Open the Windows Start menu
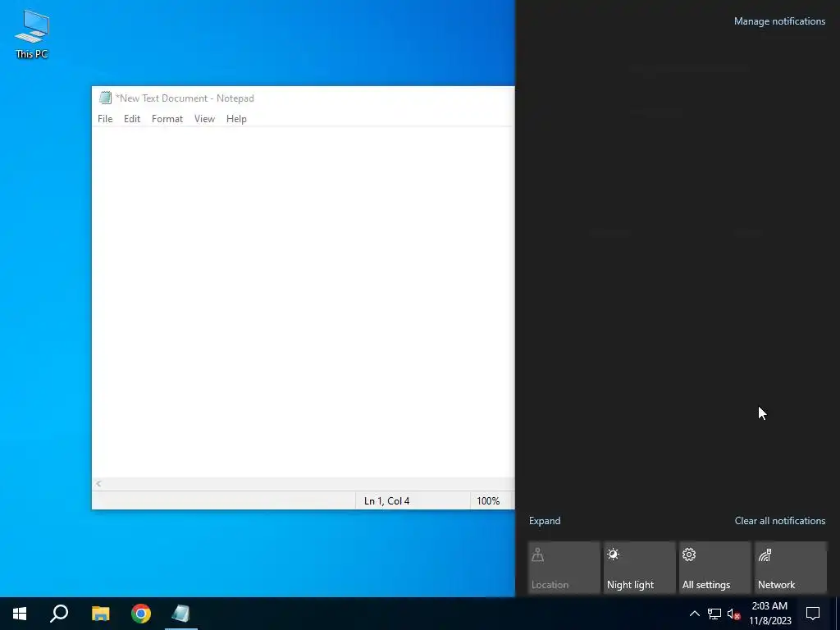The height and width of the screenshot is (630, 840). (20, 614)
